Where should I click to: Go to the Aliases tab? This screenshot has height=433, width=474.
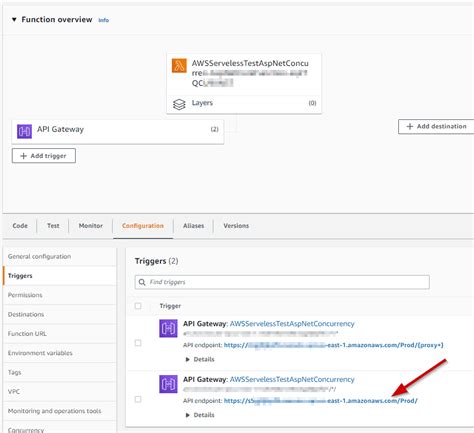point(193,226)
